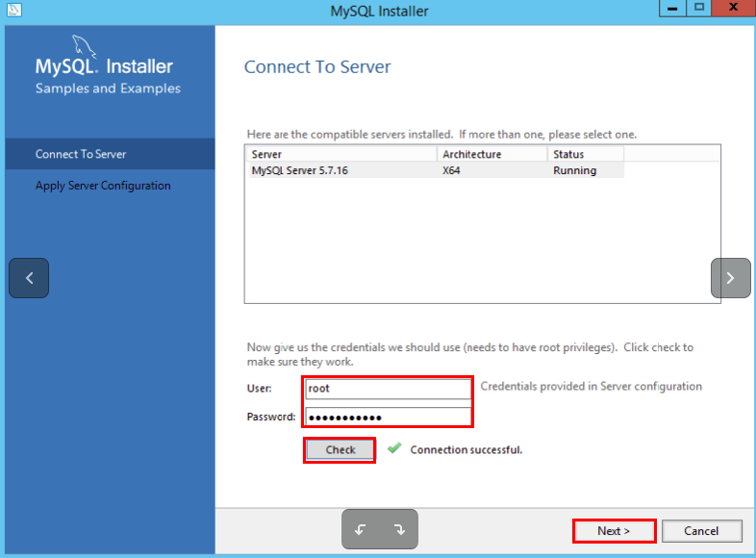Click the Server column header
The height and width of the screenshot is (558, 756).
(341, 154)
